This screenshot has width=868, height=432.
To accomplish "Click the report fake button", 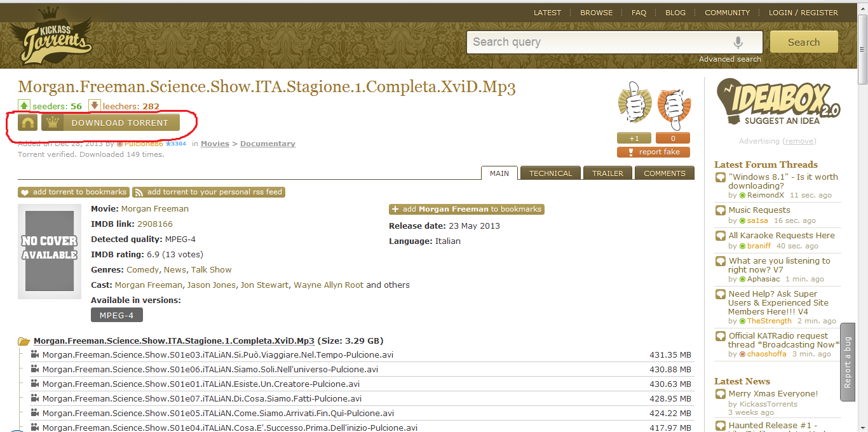I will pyautogui.click(x=653, y=152).
